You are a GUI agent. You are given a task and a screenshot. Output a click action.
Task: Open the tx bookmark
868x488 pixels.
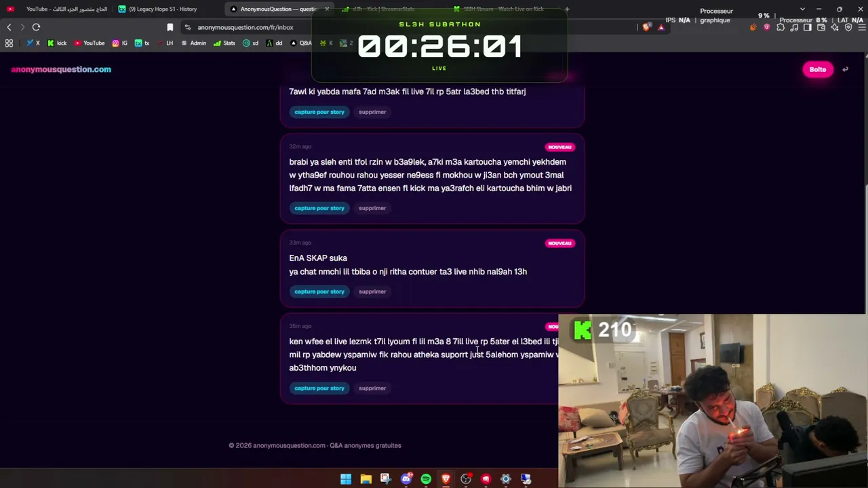pos(142,43)
